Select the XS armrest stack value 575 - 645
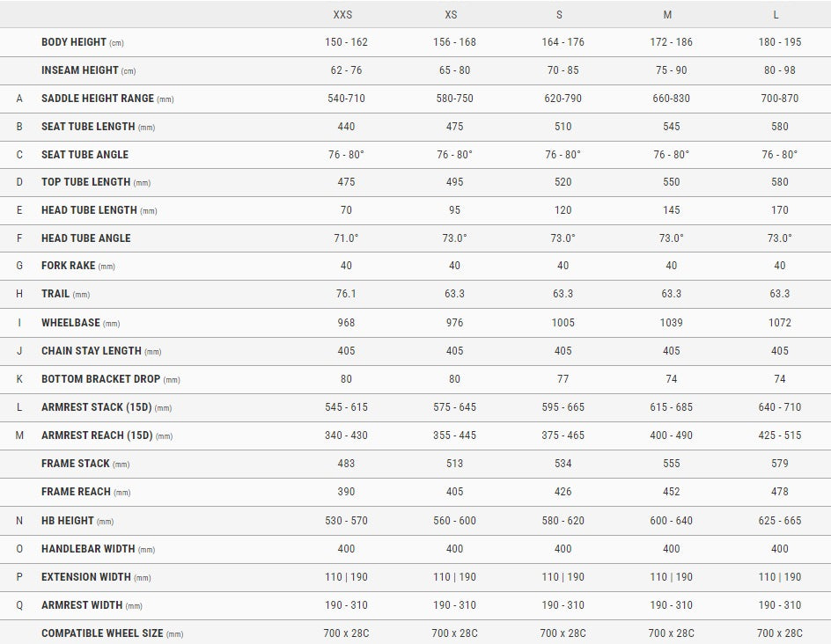 [x=454, y=407]
